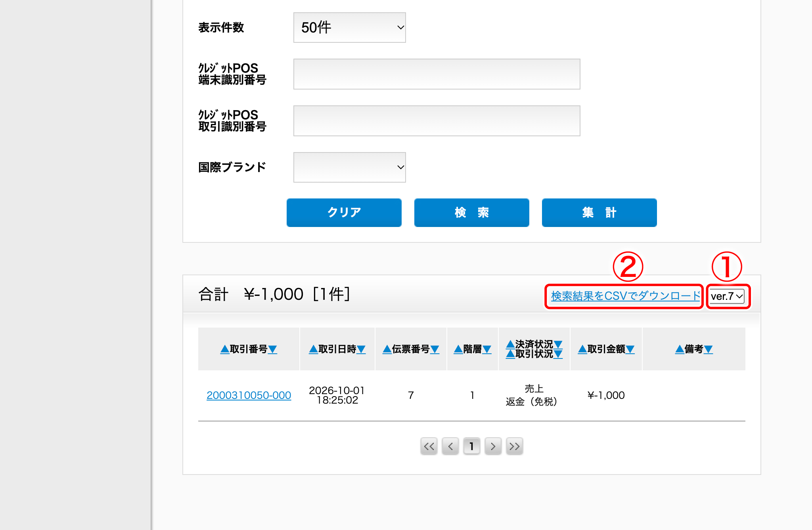
Task: Click the 検索 button
Action: (x=471, y=212)
